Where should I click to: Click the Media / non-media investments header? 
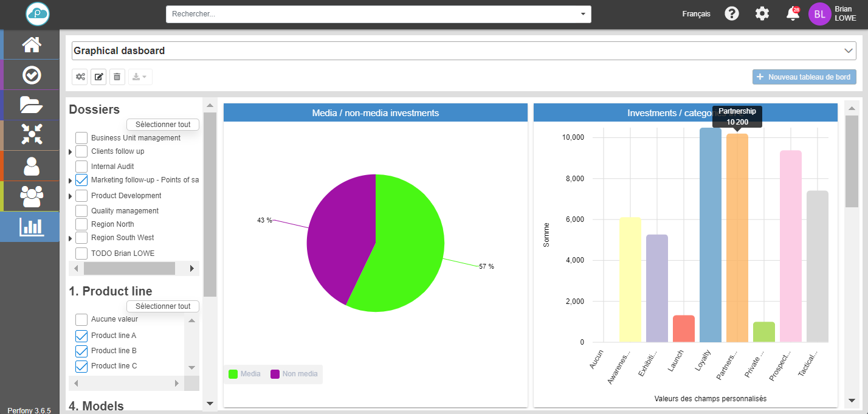(x=376, y=112)
